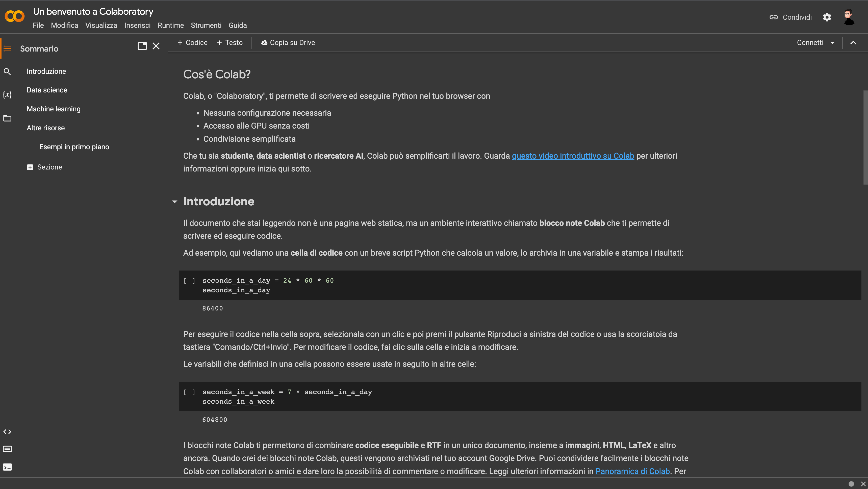This screenshot has width=868, height=489.
Task: Open the command palette icon
Action: pyautogui.click(x=7, y=449)
